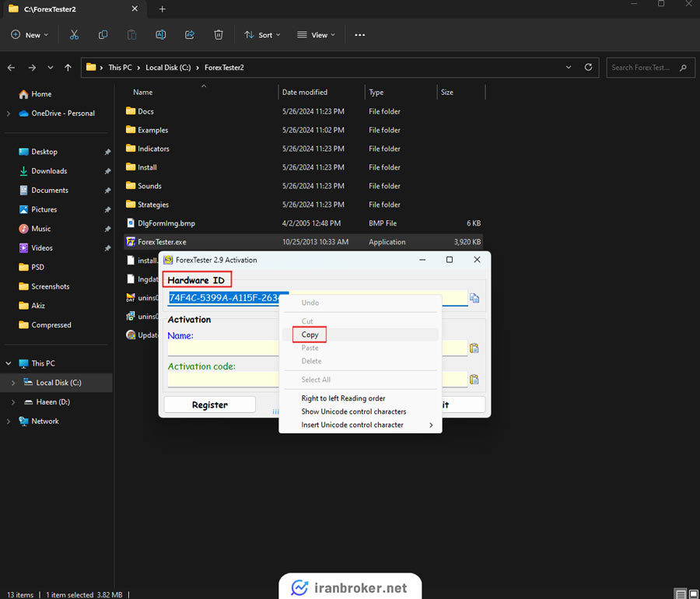Click the Cut scissors toolbar icon
The image size is (700, 599).
(74, 35)
